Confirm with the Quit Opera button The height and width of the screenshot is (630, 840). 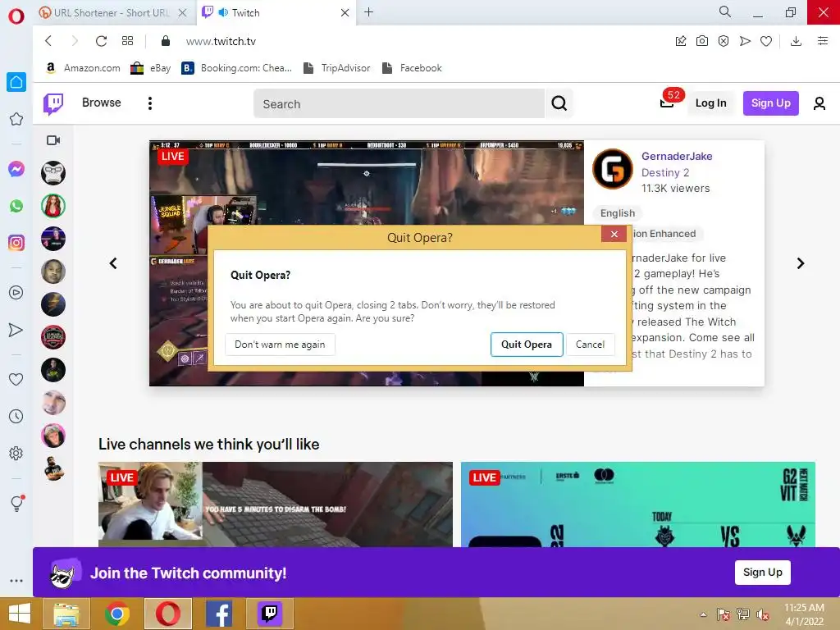(x=526, y=345)
